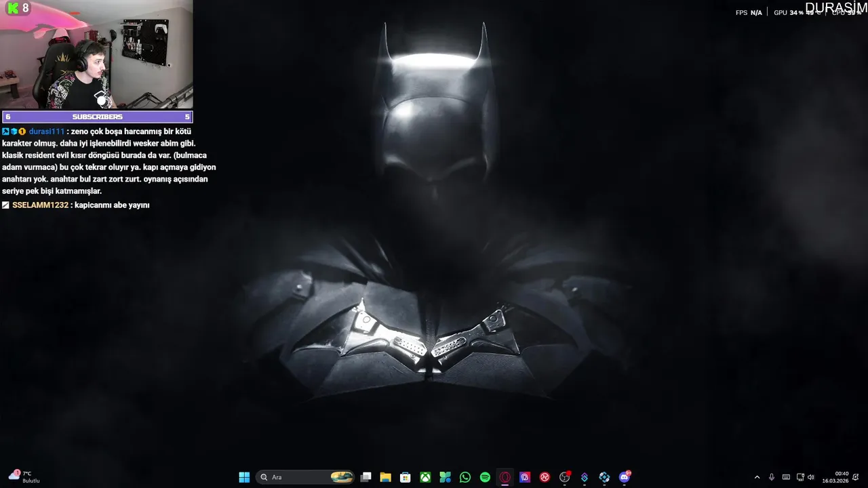Open the red circular pulse app icon
The image size is (868, 488).
[545, 477]
